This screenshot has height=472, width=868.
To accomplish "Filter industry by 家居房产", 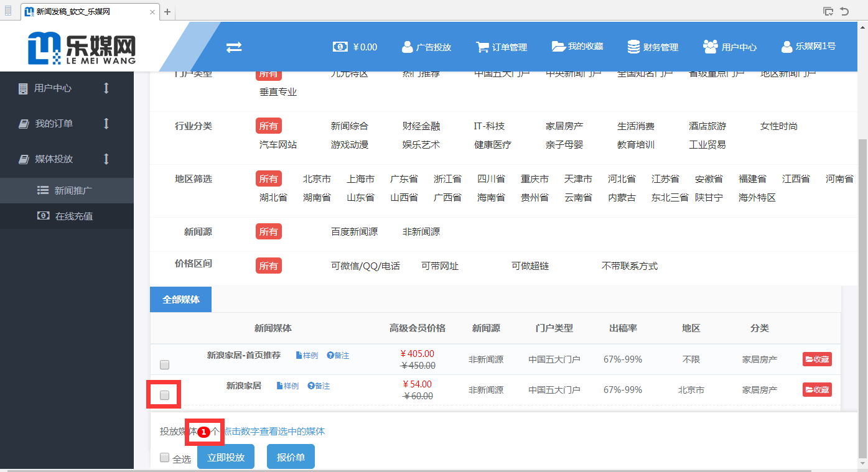I will 564,126.
